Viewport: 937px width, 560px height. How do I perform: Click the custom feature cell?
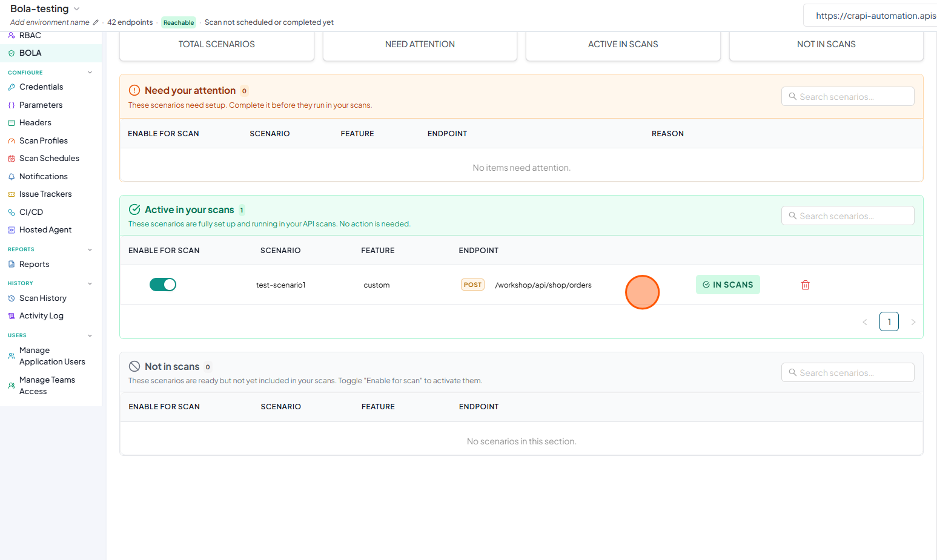376,285
